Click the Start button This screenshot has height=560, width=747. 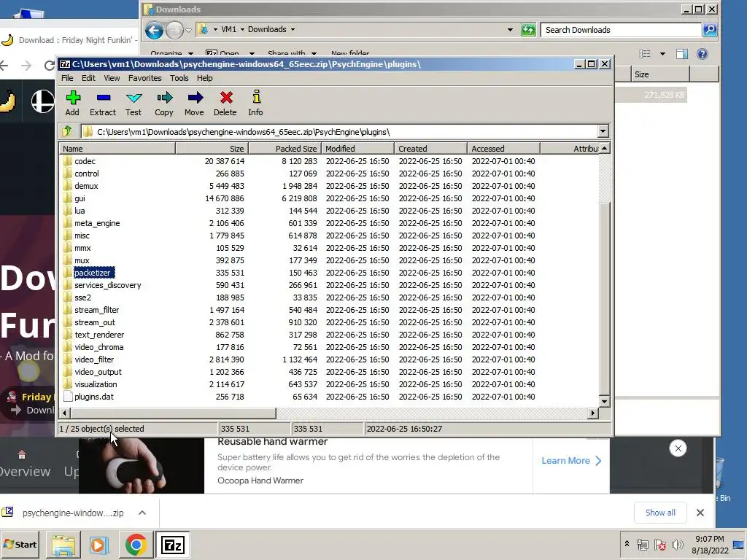point(20,544)
